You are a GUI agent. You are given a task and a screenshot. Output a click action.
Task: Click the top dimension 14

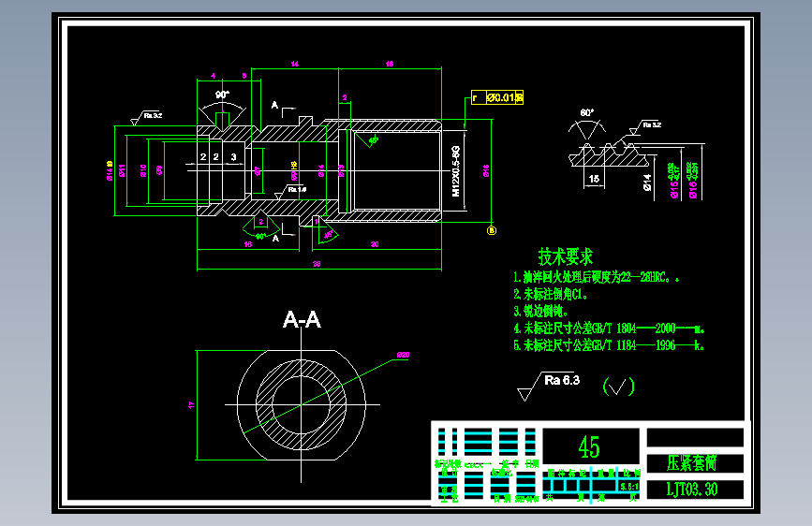tap(295, 65)
